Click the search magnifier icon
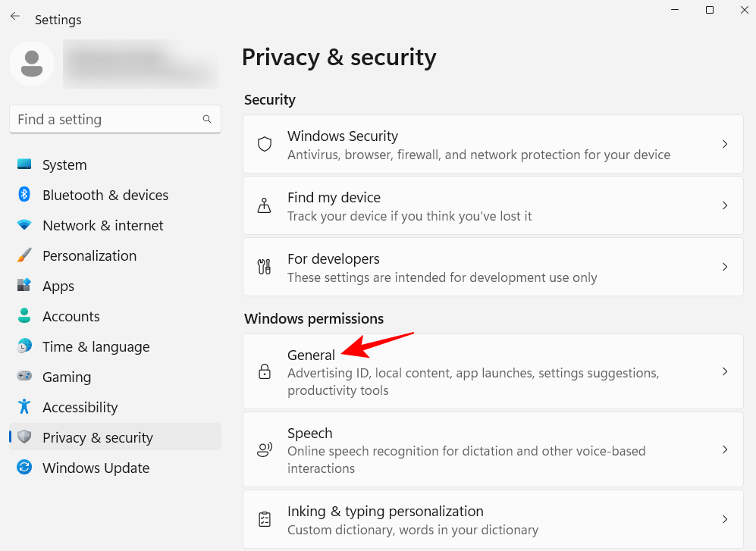 [x=207, y=119]
